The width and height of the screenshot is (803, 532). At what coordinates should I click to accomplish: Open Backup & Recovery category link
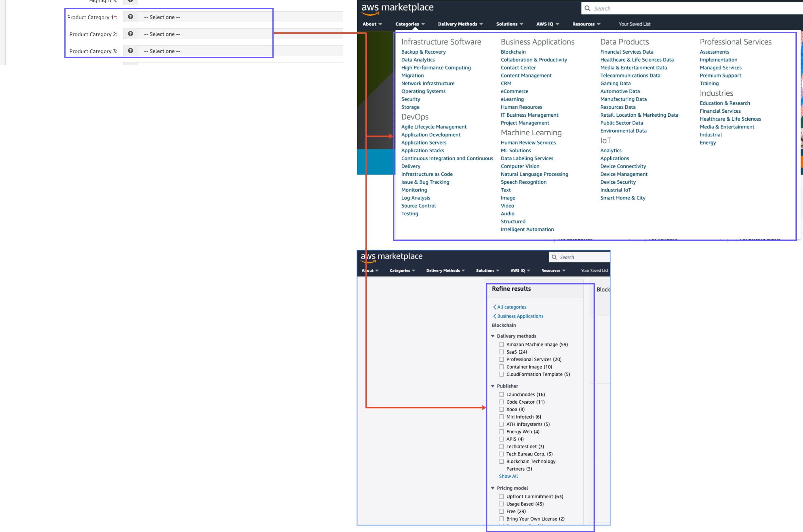423,52
